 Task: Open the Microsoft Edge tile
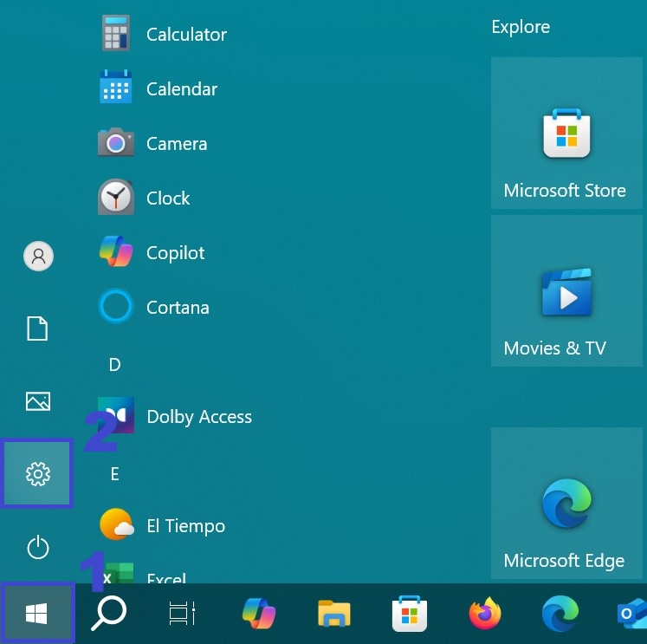point(566,504)
